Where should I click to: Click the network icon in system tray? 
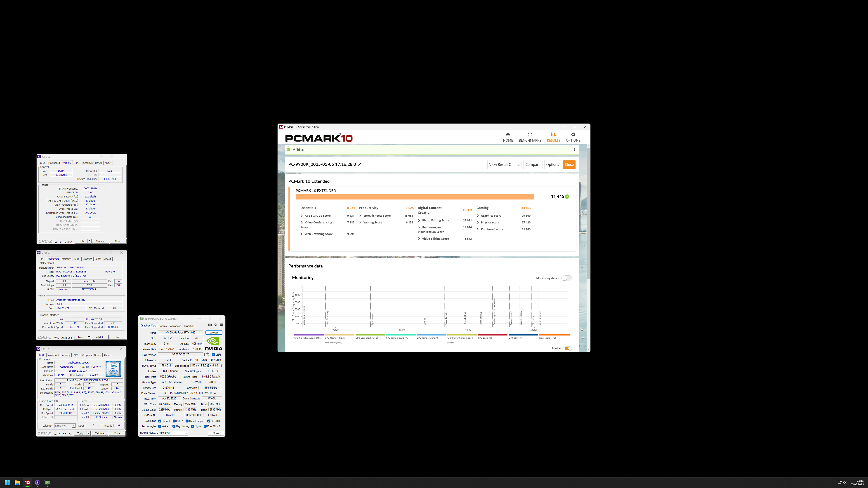[839, 483]
